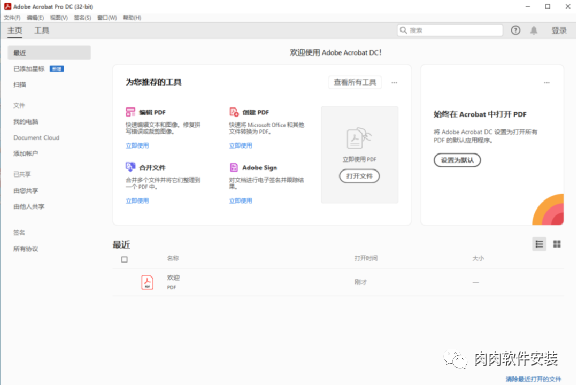
Task: Switch to the 工具 tab
Action: pos(42,30)
